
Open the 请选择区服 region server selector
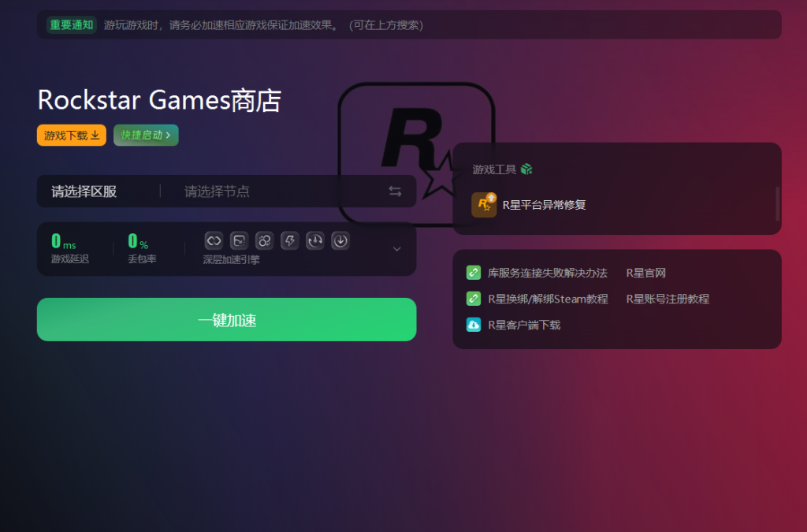(x=84, y=192)
